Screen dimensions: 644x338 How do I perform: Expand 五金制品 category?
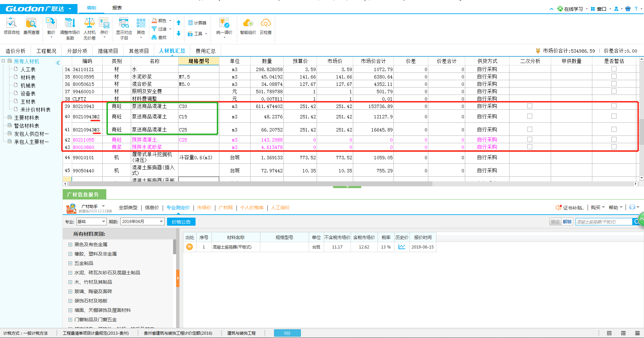(70, 263)
